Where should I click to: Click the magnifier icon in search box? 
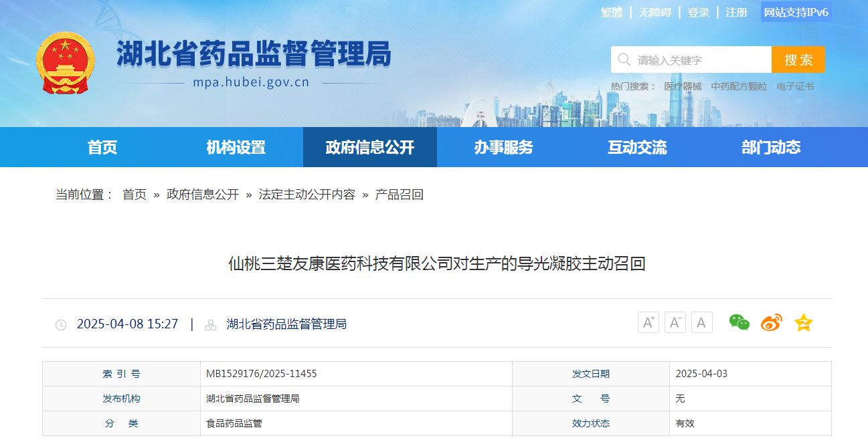[624, 60]
